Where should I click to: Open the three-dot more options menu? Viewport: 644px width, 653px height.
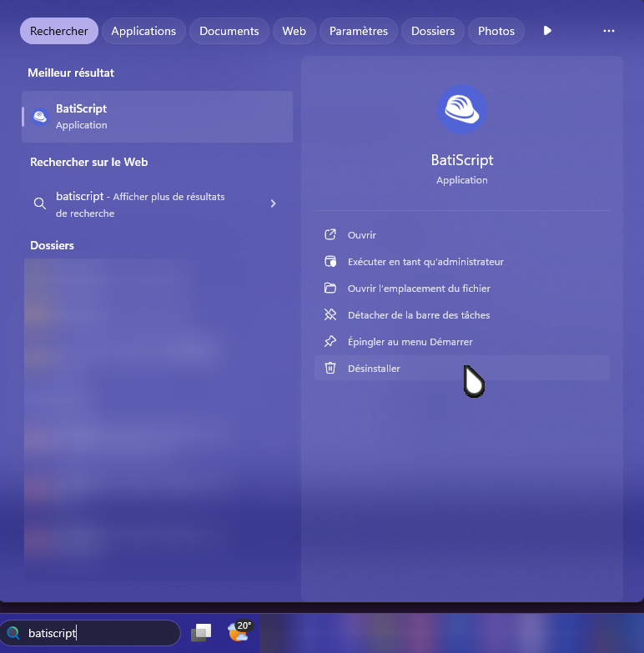(609, 31)
